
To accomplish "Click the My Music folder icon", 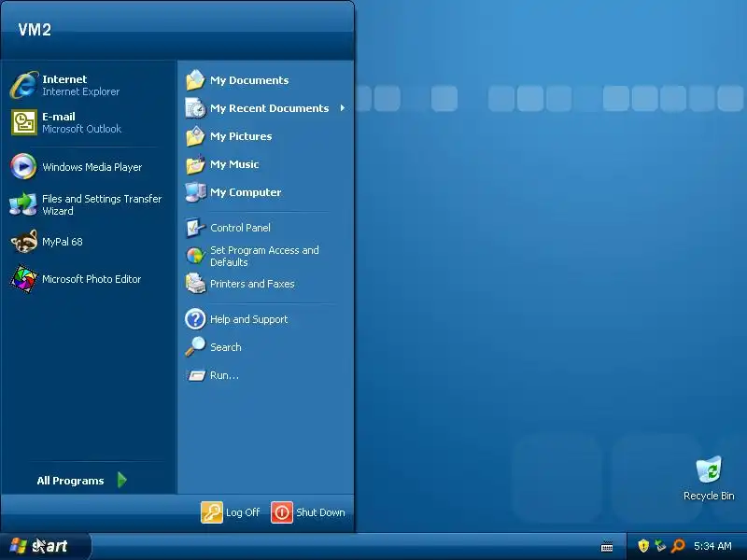I will click(x=195, y=164).
